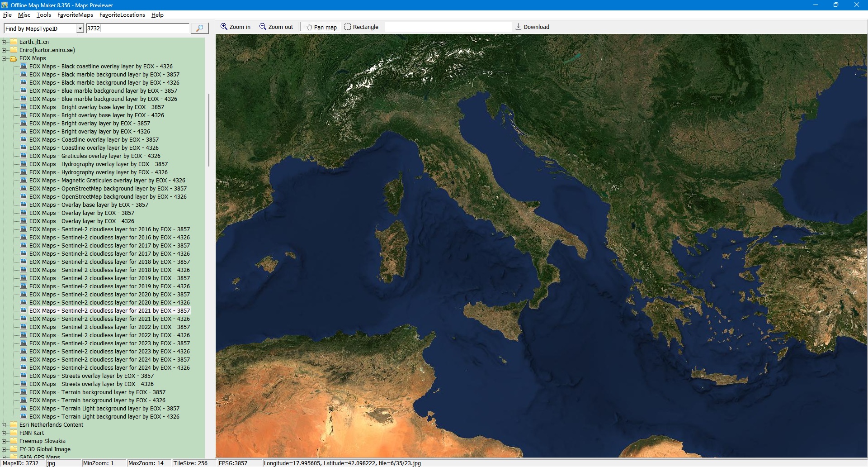This screenshot has width=868, height=467.
Task: Select Sentinel-2 cloudless 2024 layer 4326
Action: point(109,368)
